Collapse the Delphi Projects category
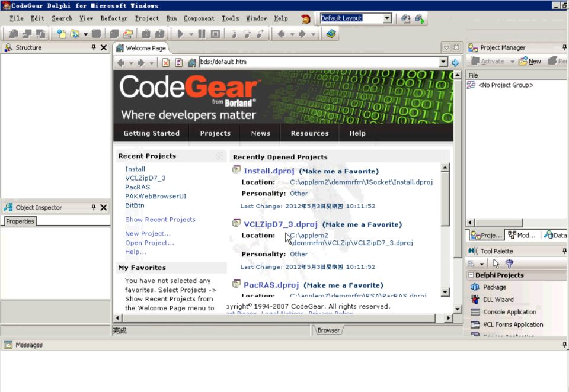This screenshot has height=392, width=569. [471, 275]
